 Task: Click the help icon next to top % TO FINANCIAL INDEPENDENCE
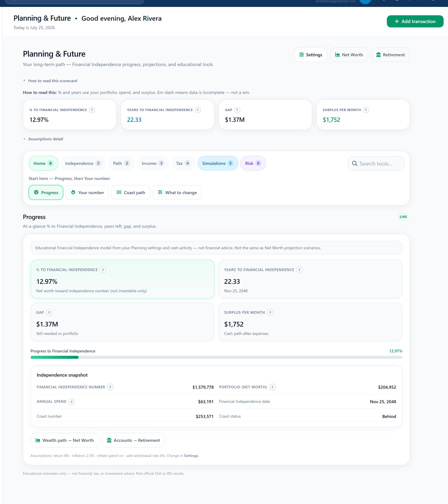92,110
